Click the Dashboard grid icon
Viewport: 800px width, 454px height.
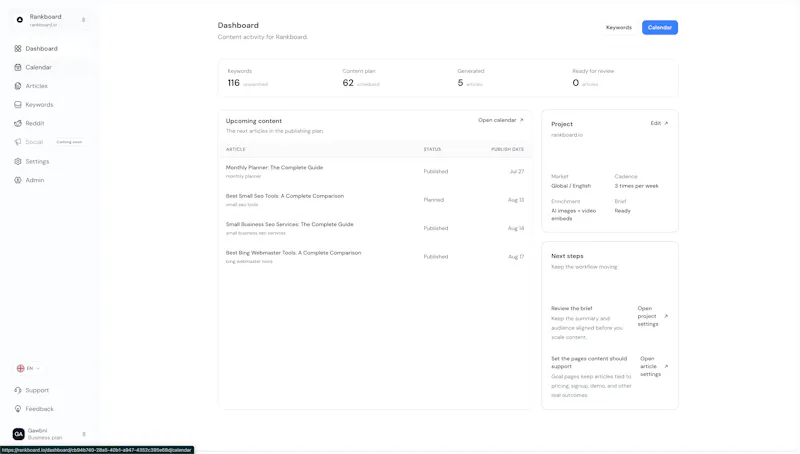(18, 48)
